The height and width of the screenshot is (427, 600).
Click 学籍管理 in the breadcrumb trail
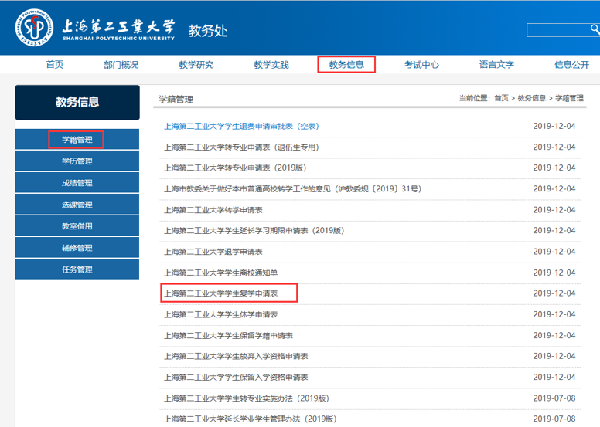[x=569, y=98]
